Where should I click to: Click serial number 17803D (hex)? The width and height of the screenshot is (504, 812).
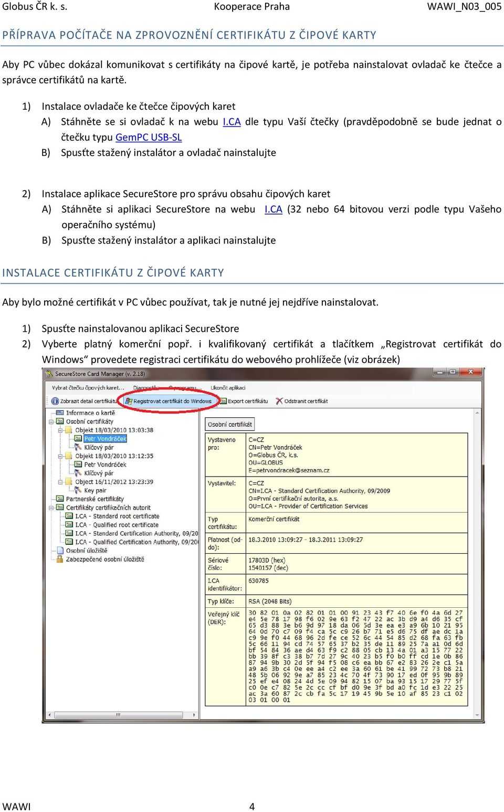267,561
